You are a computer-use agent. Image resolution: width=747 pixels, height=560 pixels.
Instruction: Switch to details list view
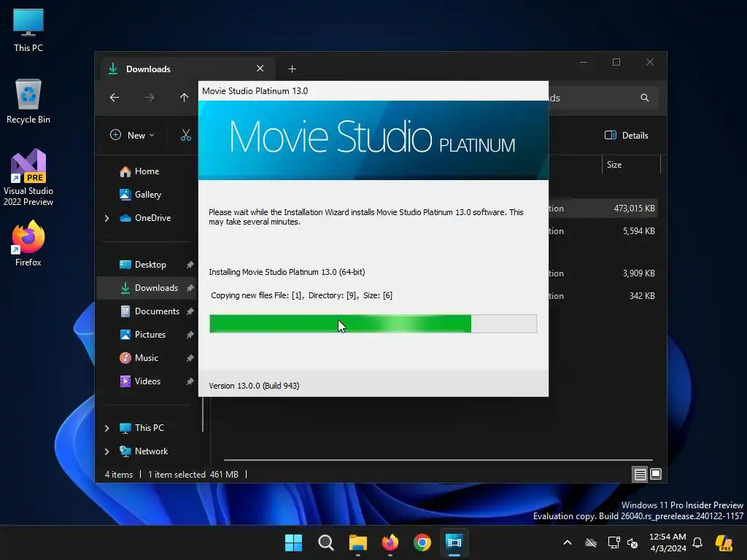click(x=640, y=474)
